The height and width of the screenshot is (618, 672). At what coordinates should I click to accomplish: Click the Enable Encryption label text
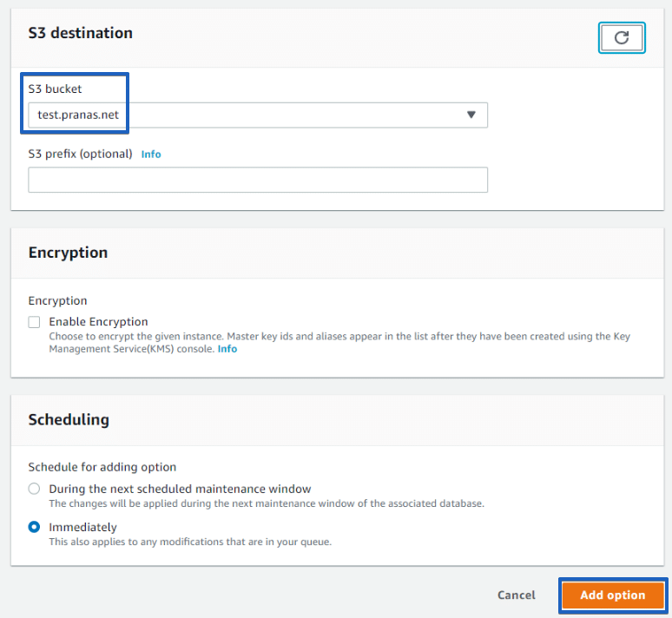point(98,322)
